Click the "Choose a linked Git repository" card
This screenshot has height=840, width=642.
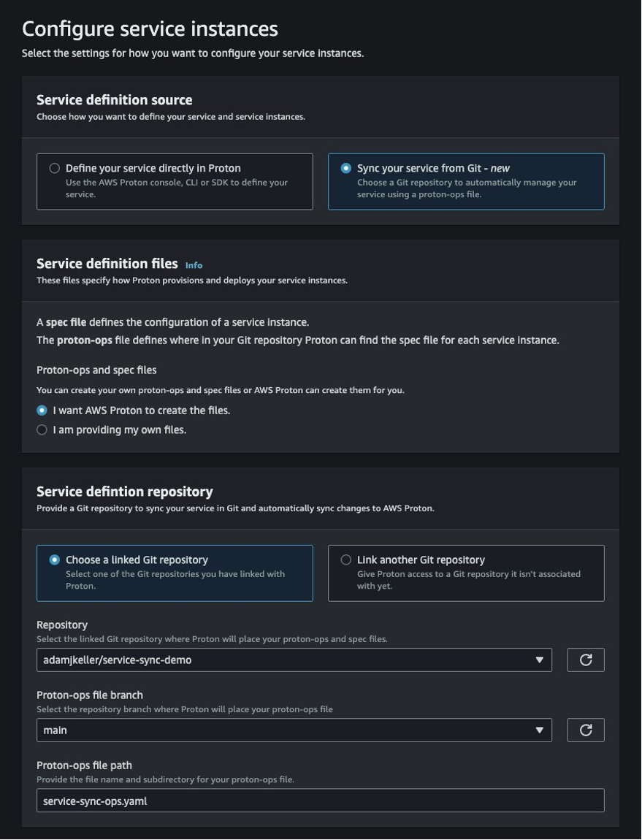pos(175,573)
